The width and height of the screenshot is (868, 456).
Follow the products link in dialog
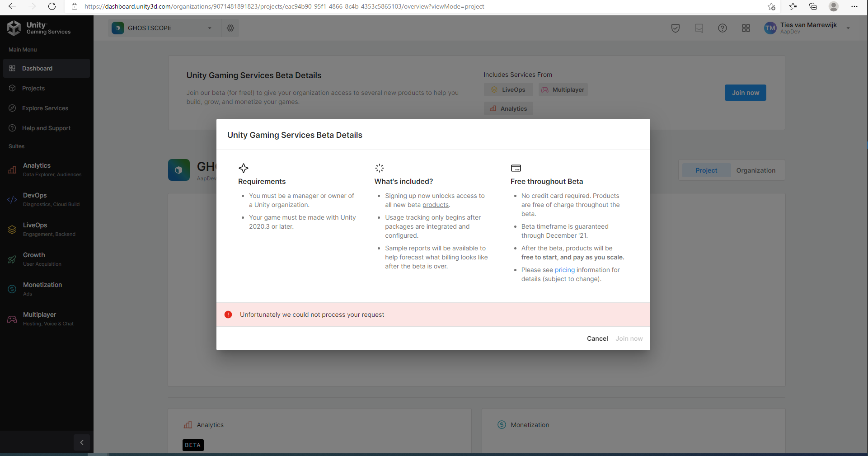point(436,205)
